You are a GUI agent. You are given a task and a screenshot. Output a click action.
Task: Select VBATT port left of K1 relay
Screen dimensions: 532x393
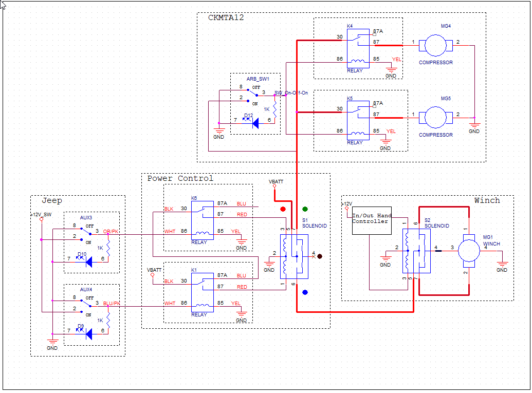click(x=154, y=272)
